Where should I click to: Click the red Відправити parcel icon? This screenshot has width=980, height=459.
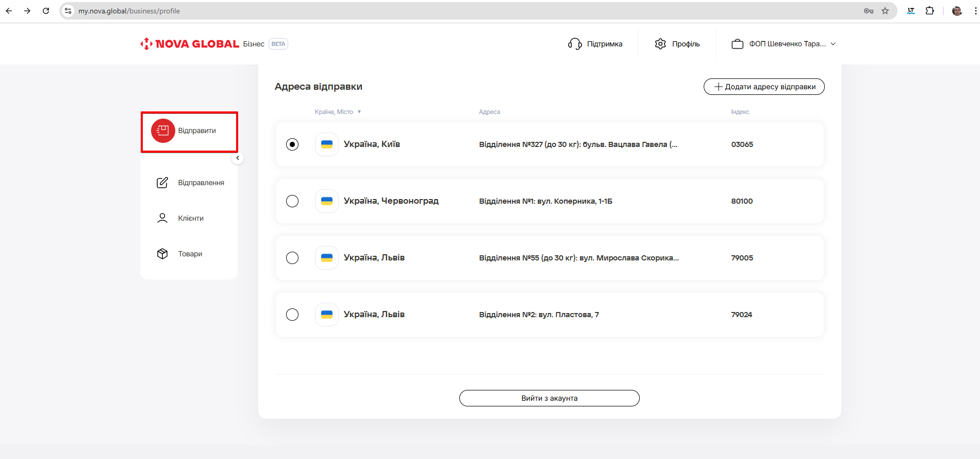[163, 131]
